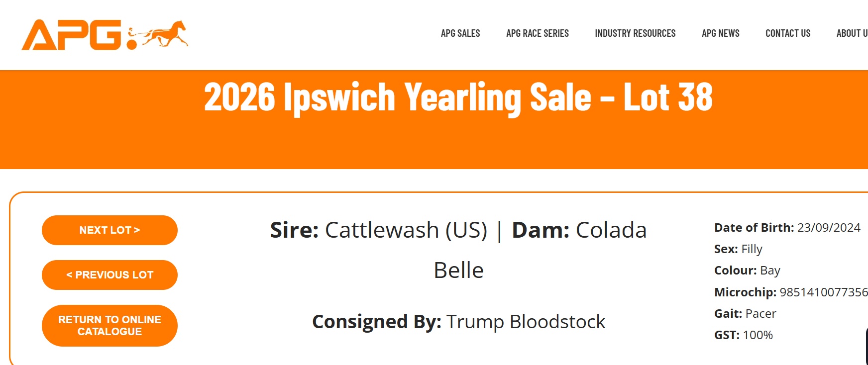This screenshot has height=365, width=868.
Task: Open the APG RACE SERIES menu
Action: coord(538,33)
